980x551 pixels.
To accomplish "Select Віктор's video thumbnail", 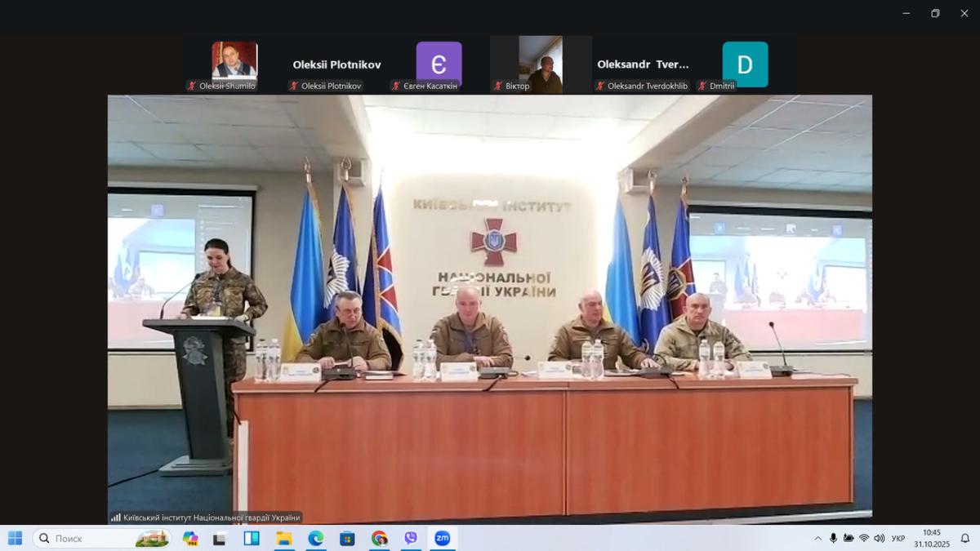I will tap(541, 64).
